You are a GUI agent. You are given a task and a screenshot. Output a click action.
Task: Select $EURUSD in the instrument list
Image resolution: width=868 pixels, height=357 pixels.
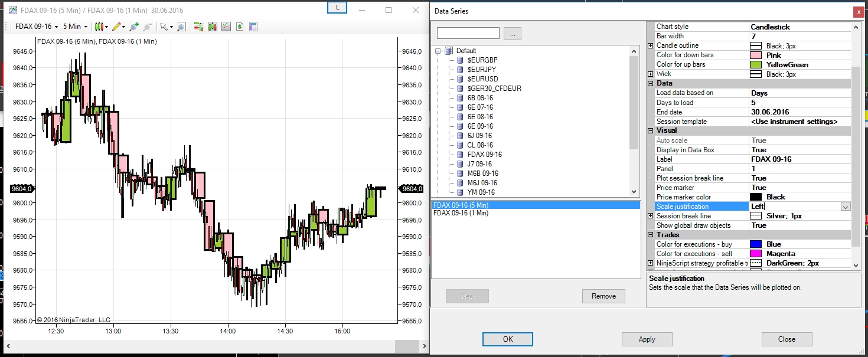tap(482, 79)
